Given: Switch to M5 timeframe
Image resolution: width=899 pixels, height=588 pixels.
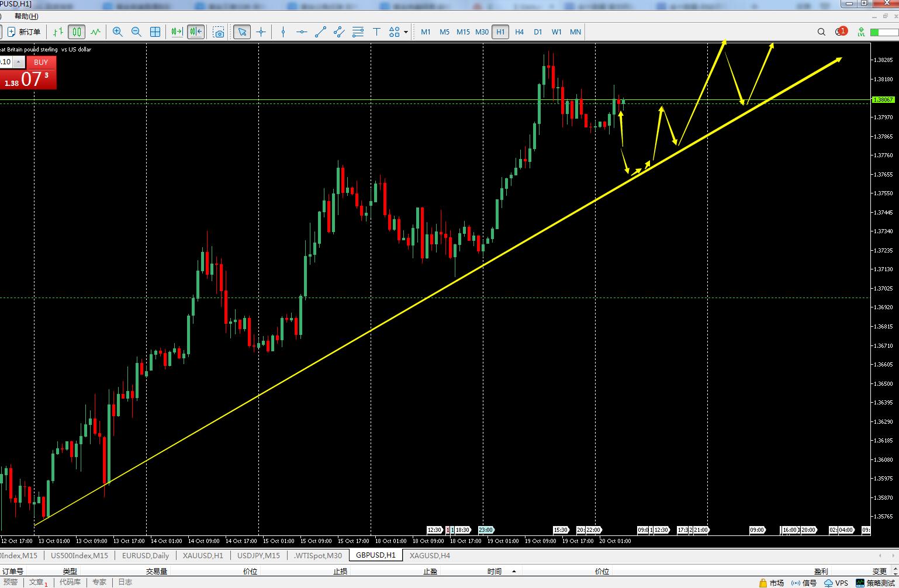Looking at the screenshot, I should 444,32.
